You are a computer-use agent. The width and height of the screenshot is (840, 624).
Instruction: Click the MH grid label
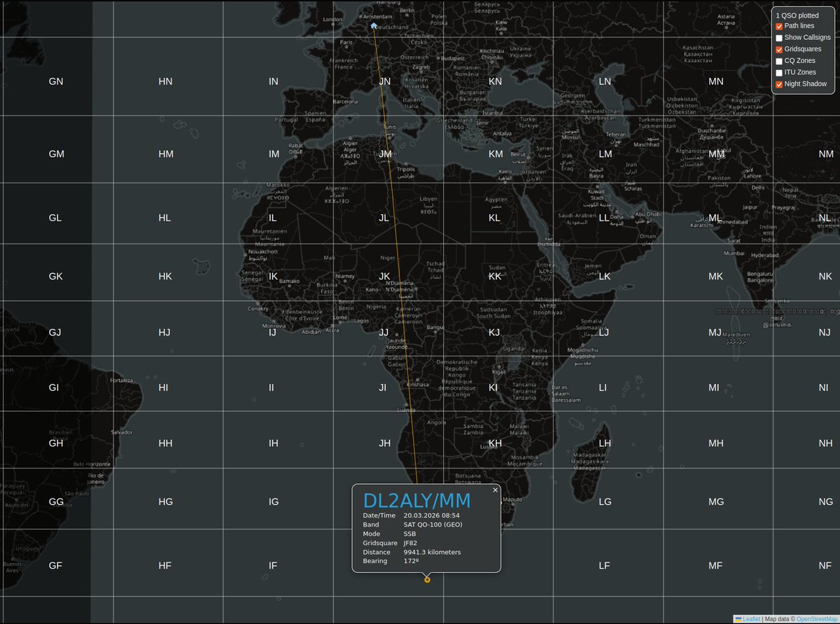(x=715, y=443)
